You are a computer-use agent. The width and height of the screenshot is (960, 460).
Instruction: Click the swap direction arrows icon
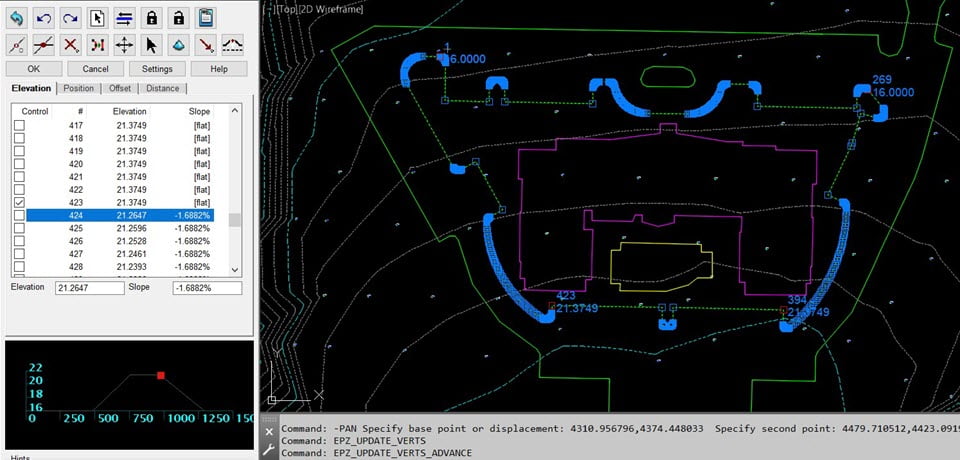coord(124,18)
